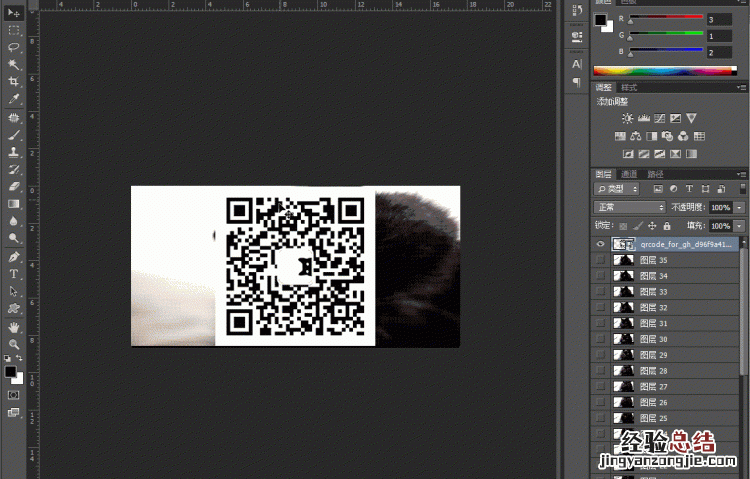Open the 类型 layer filter dropdown
750x479 pixels.
point(616,188)
